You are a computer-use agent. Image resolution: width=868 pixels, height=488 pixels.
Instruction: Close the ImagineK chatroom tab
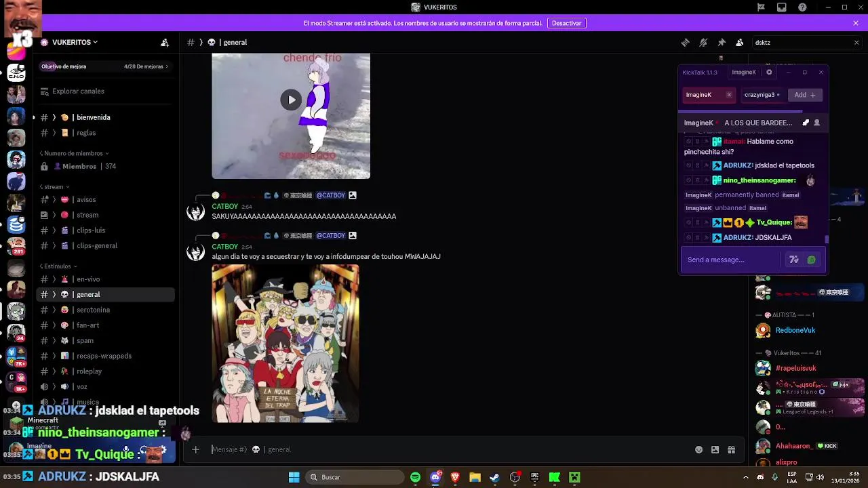pos(729,95)
